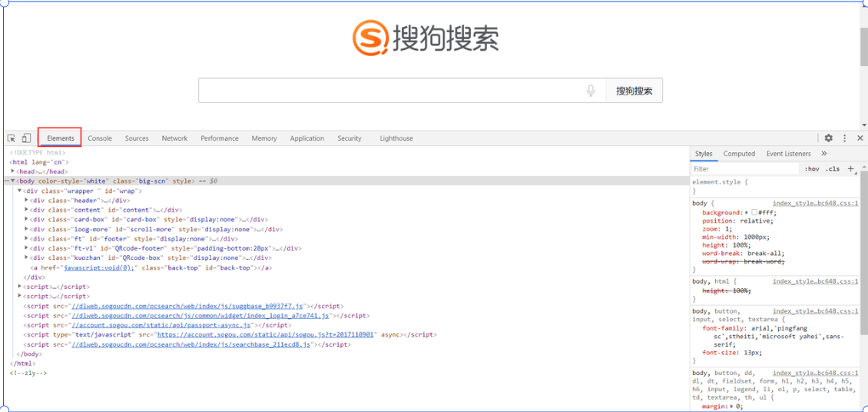Viewport: 868px width, 412px height.
Task: Open the passport-async.js script link
Action: (162, 326)
